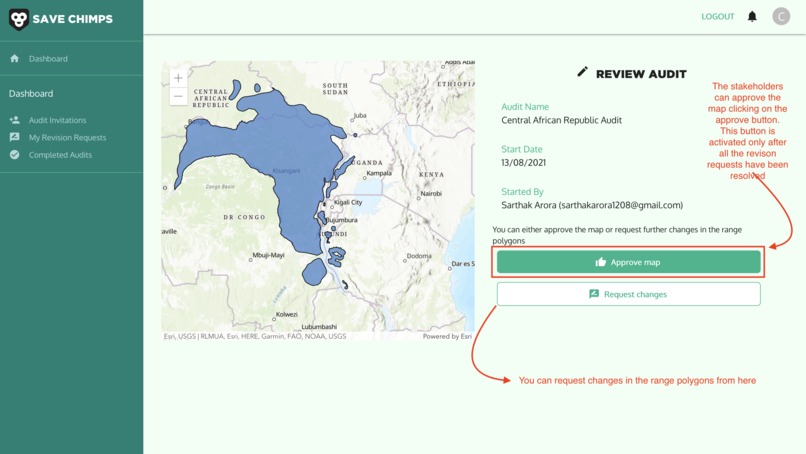806x454 pixels.
Task: Open My Revision Requests
Action: (67, 138)
